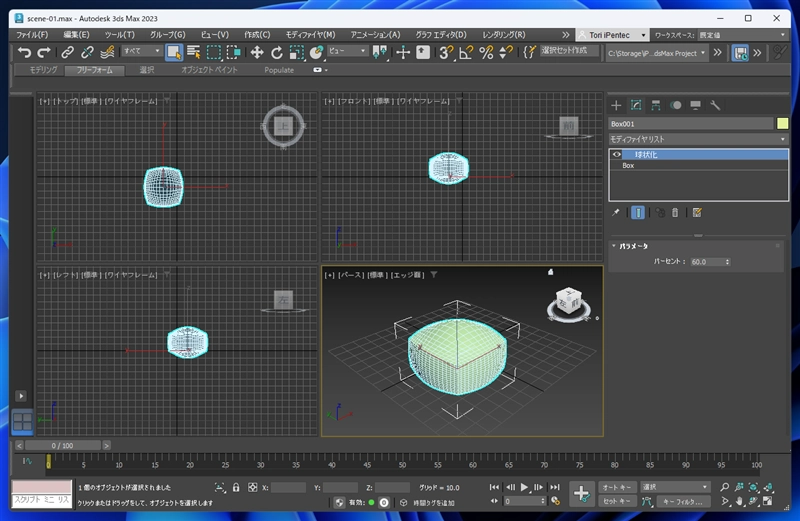
Task: Select the Link tool (chain icon)
Action: [x=67, y=52]
